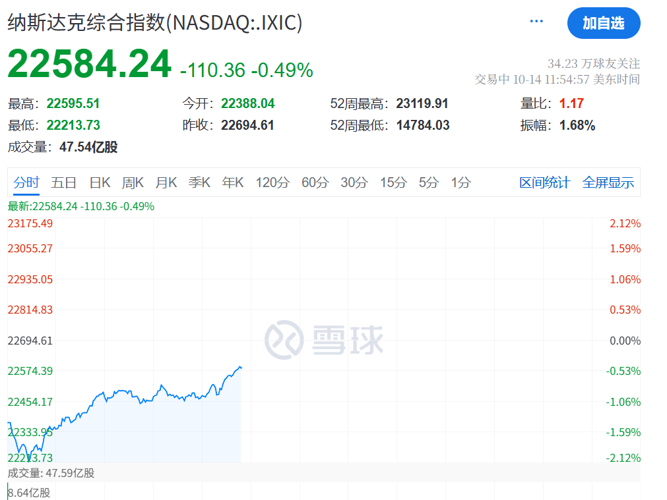Open the 周K weekly chart tab

click(x=133, y=182)
